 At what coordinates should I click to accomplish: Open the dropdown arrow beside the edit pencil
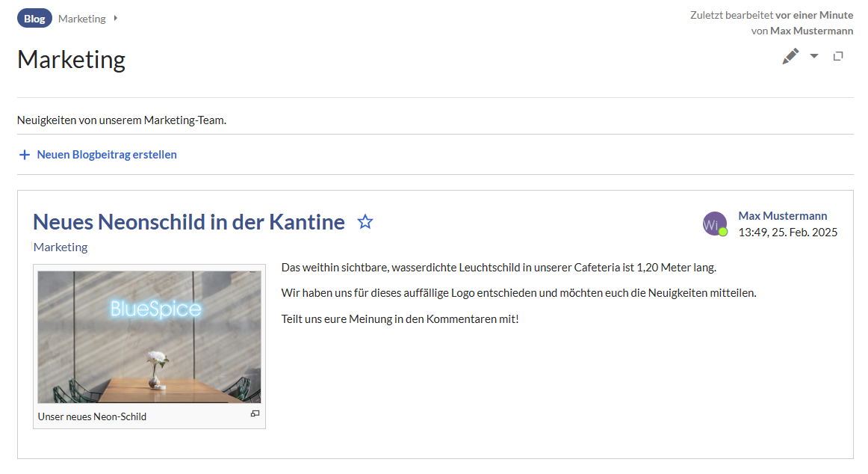coord(814,56)
